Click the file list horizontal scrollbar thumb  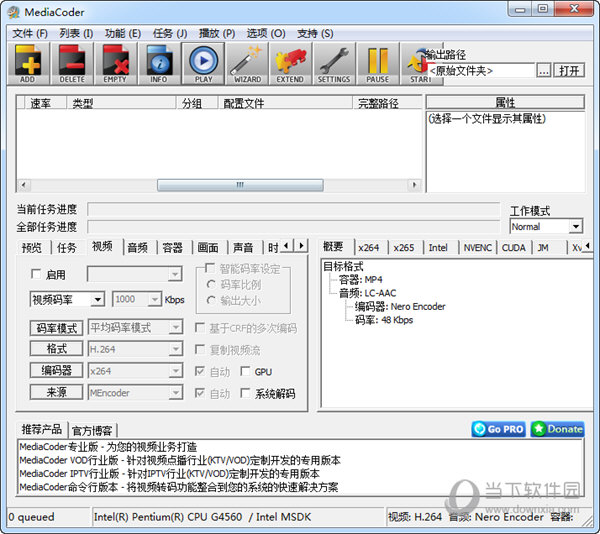coord(240,185)
